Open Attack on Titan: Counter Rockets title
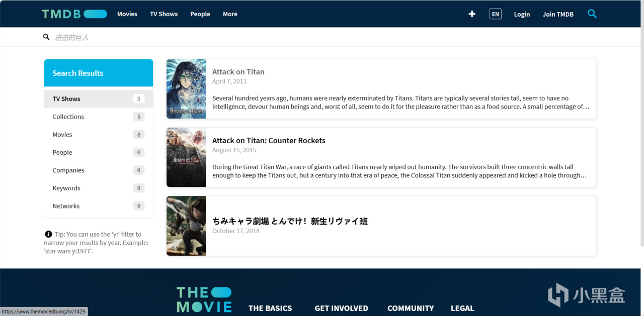The height and width of the screenshot is (316, 644). point(269,141)
